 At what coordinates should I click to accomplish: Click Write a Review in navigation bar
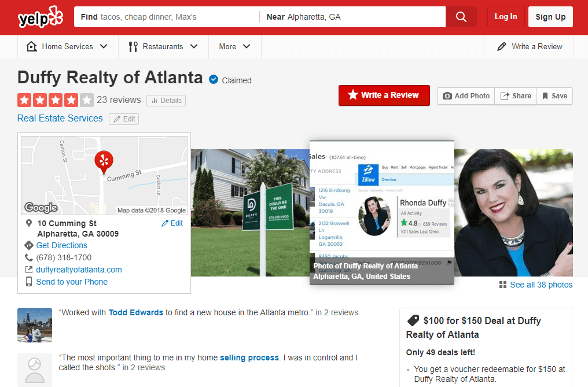coord(530,47)
